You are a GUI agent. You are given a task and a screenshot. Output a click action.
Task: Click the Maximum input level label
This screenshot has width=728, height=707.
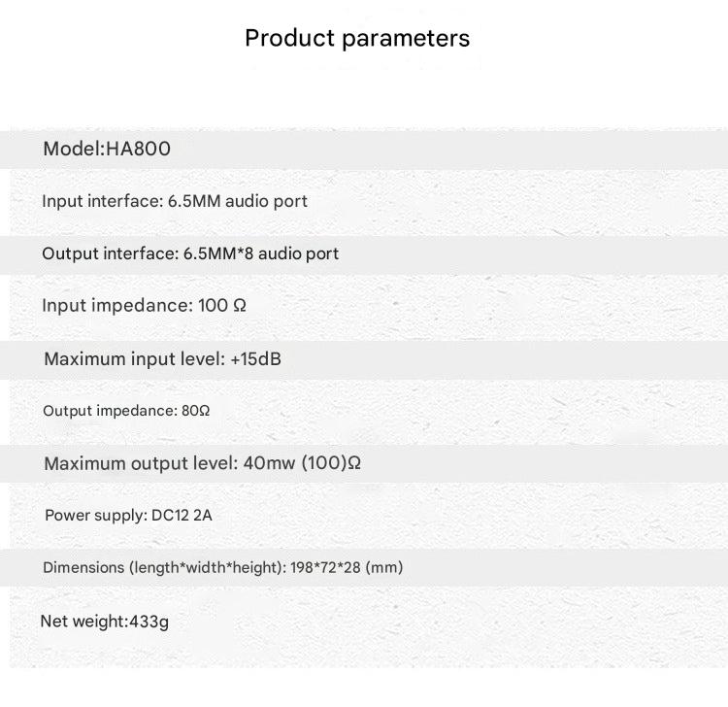134,359
